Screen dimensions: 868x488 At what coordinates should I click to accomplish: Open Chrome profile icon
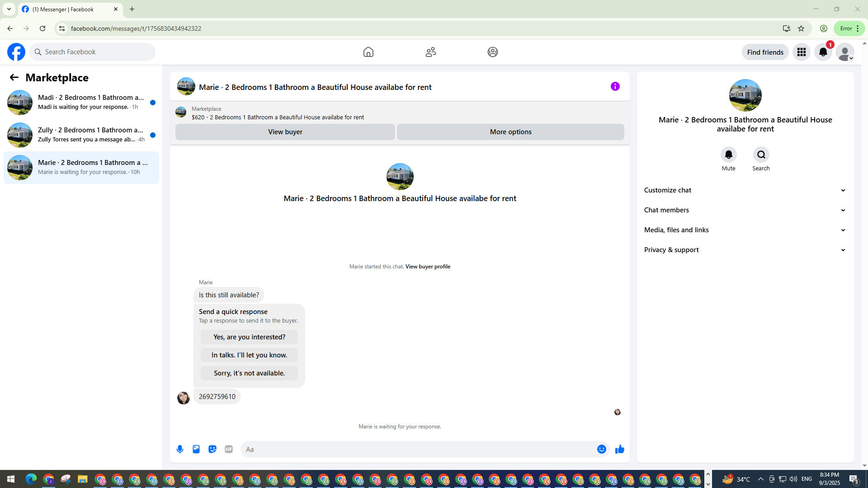[824, 28]
